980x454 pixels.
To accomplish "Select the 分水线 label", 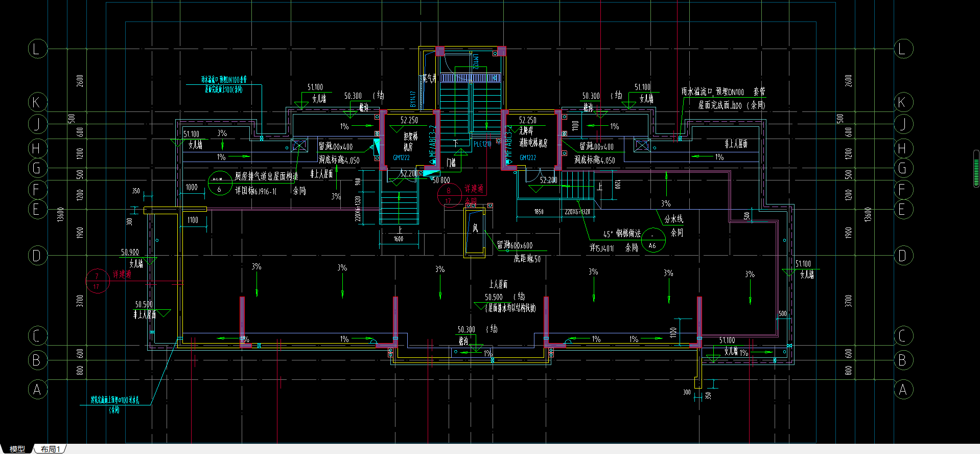I will pyautogui.click(x=673, y=219).
